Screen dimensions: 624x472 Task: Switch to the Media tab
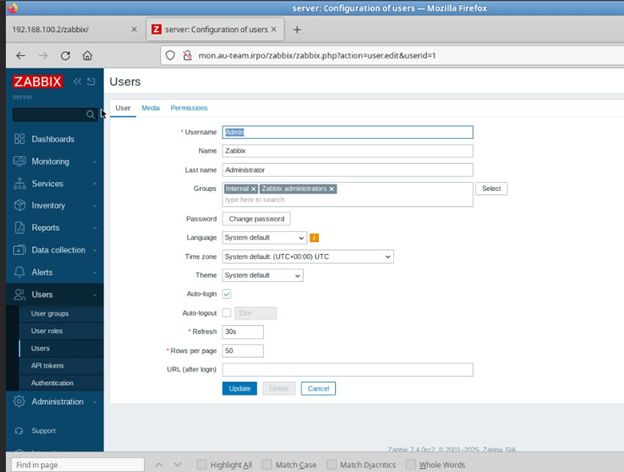coord(150,107)
